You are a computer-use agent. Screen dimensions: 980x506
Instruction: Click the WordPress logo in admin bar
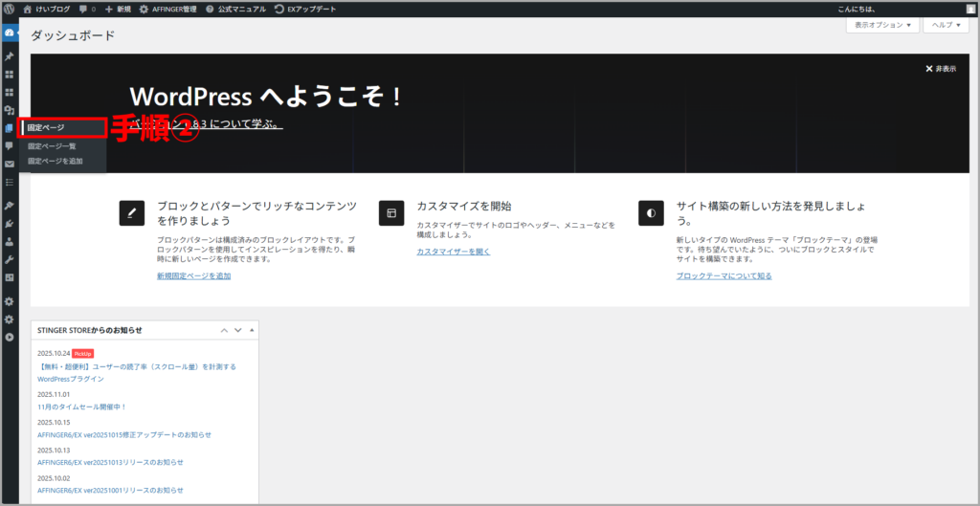9,9
